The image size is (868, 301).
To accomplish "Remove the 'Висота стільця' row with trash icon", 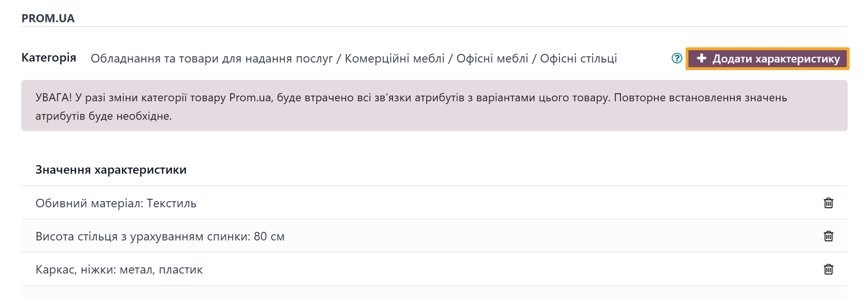I will pyautogui.click(x=828, y=236).
